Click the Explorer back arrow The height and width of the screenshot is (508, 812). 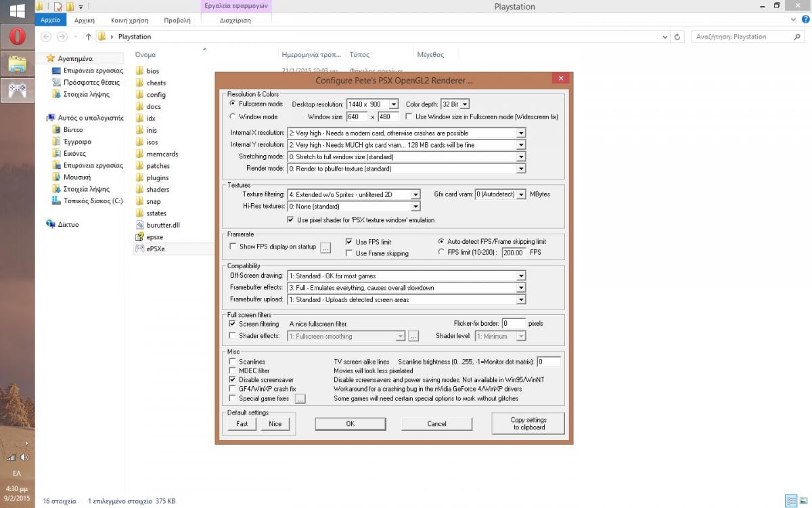pyautogui.click(x=45, y=37)
